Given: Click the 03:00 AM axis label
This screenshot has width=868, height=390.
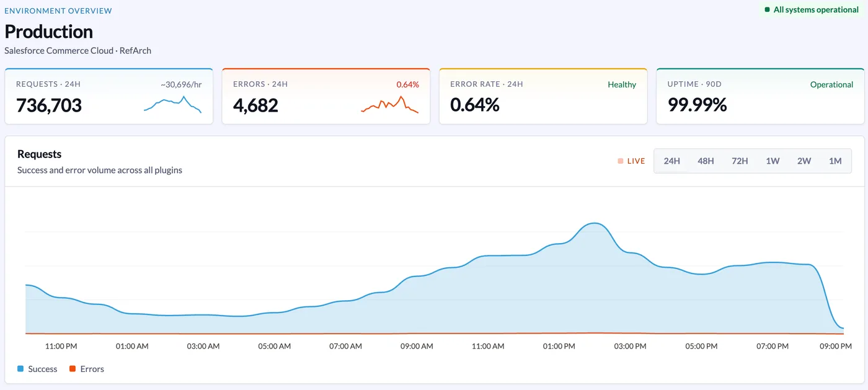Looking at the screenshot, I should click(203, 346).
